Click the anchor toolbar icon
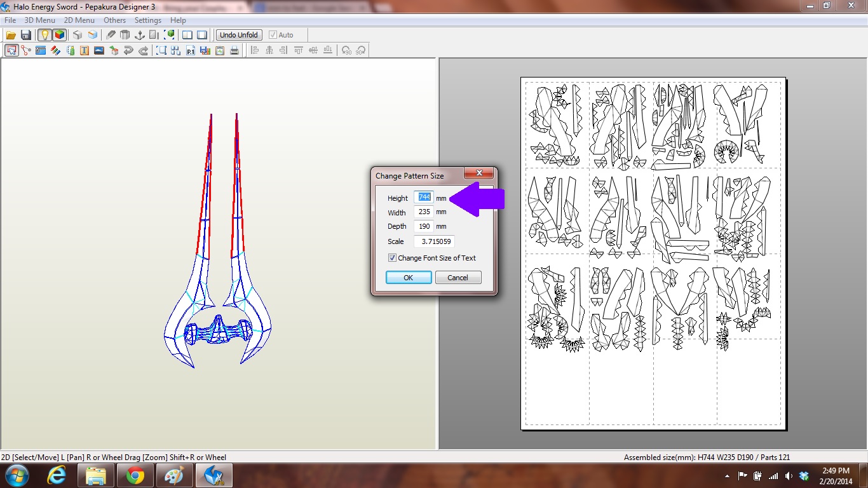 pos(140,35)
